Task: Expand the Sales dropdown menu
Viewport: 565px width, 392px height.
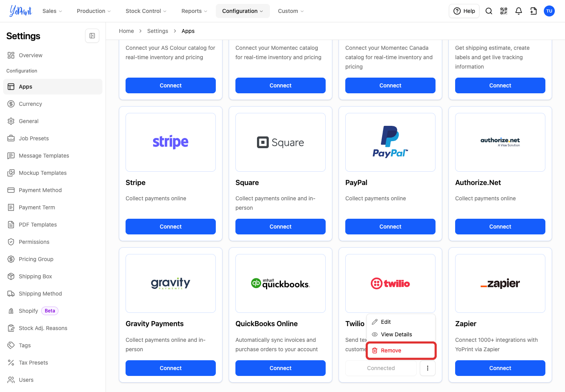Action: click(x=52, y=11)
